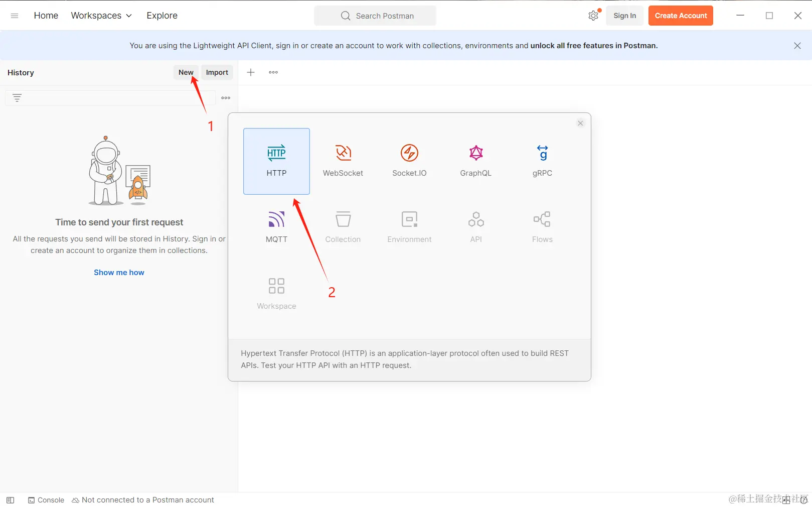The width and height of the screenshot is (812, 507).
Task: Click the astronaut illustration
Action: pos(119,171)
